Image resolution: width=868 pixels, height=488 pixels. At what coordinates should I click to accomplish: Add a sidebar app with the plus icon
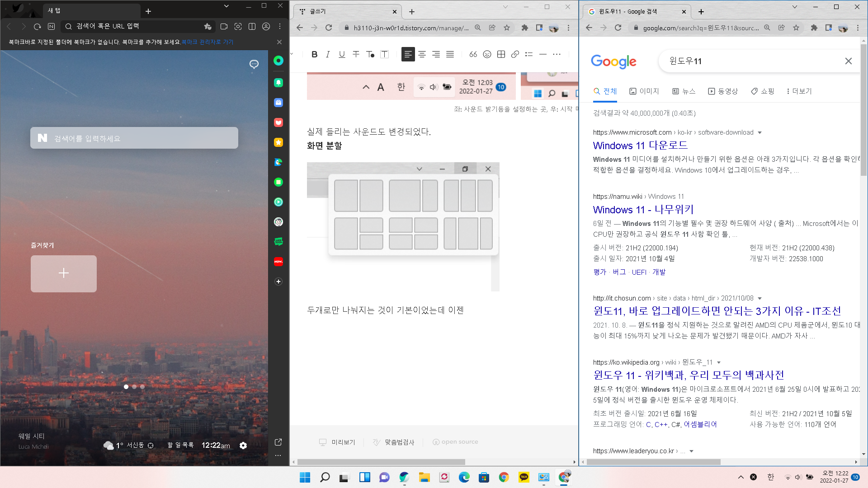pyautogui.click(x=278, y=282)
